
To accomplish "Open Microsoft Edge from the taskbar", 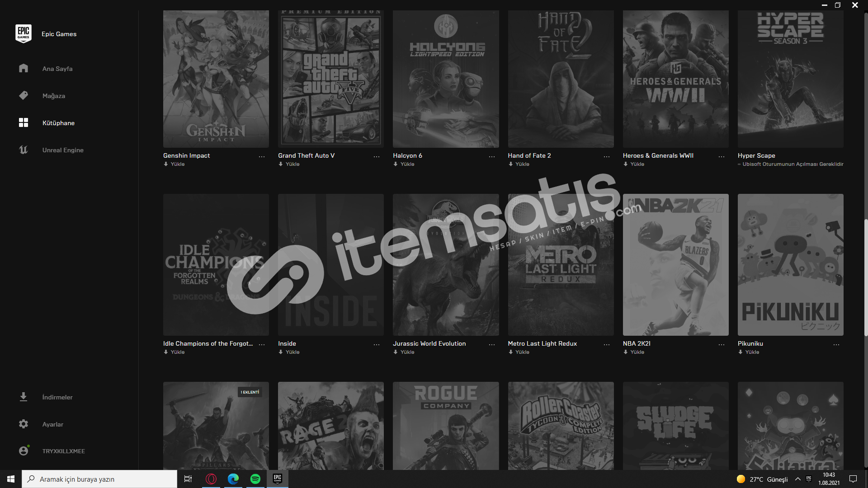I will click(x=233, y=479).
